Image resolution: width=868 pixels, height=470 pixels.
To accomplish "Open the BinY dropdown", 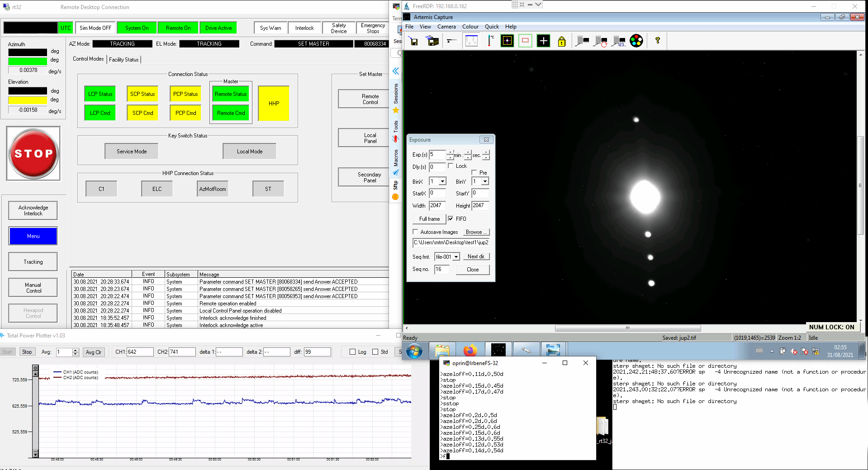I will pyautogui.click(x=485, y=181).
